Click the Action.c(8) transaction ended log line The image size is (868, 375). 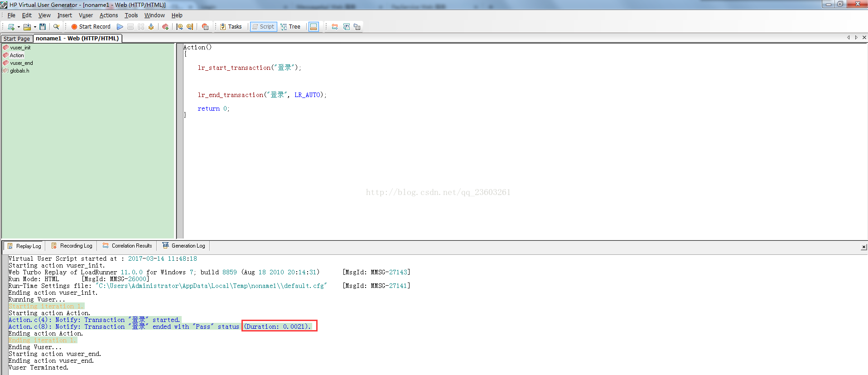click(x=160, y=327)
